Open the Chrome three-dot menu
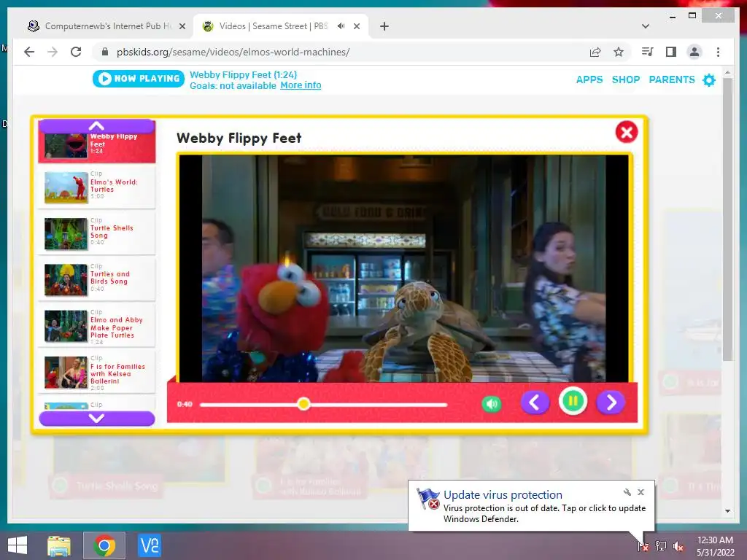This screenshot has height=560, width=747. click(718, 52)
